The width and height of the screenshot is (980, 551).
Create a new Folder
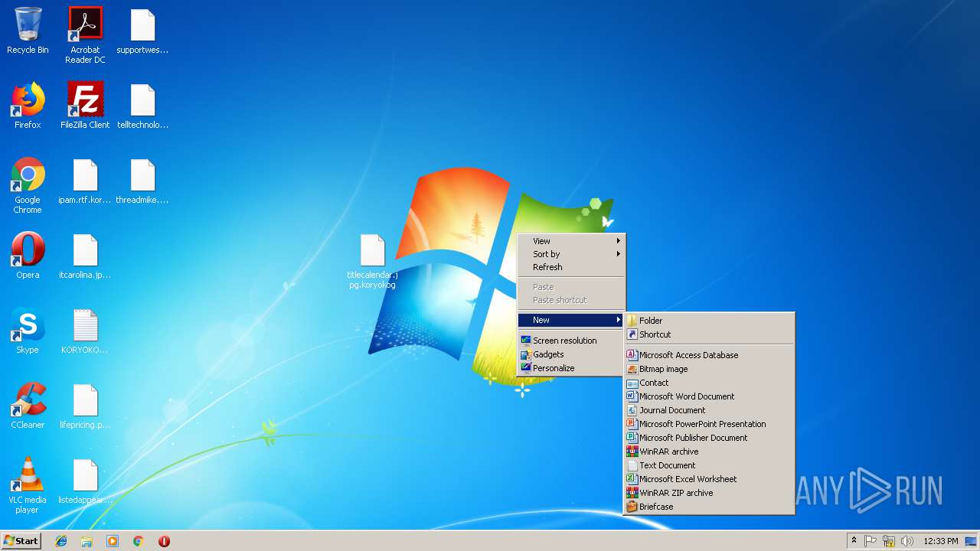tap(709, 321)
